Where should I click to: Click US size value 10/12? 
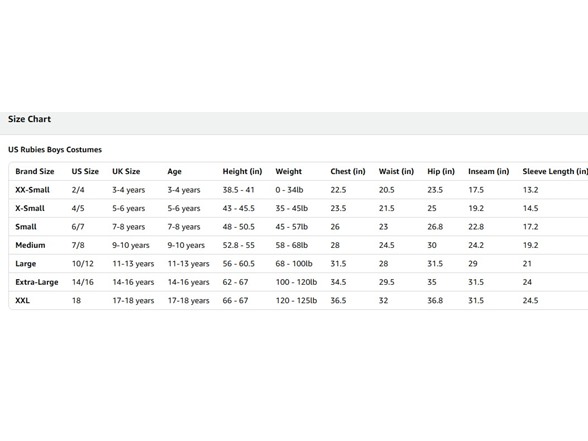click(x=82, y=263)
